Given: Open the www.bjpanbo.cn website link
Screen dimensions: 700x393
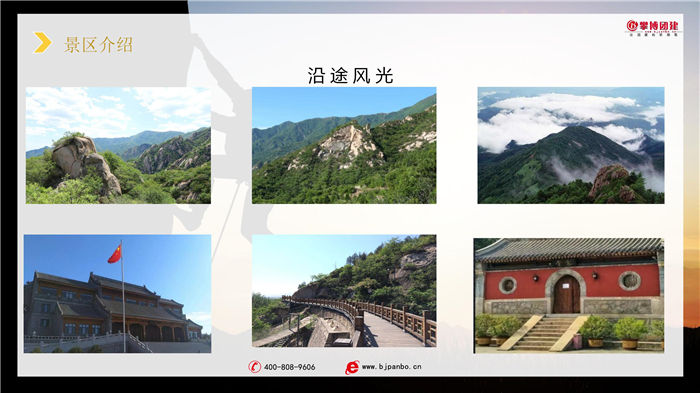Looking at the screenshot, I should 391,366.
